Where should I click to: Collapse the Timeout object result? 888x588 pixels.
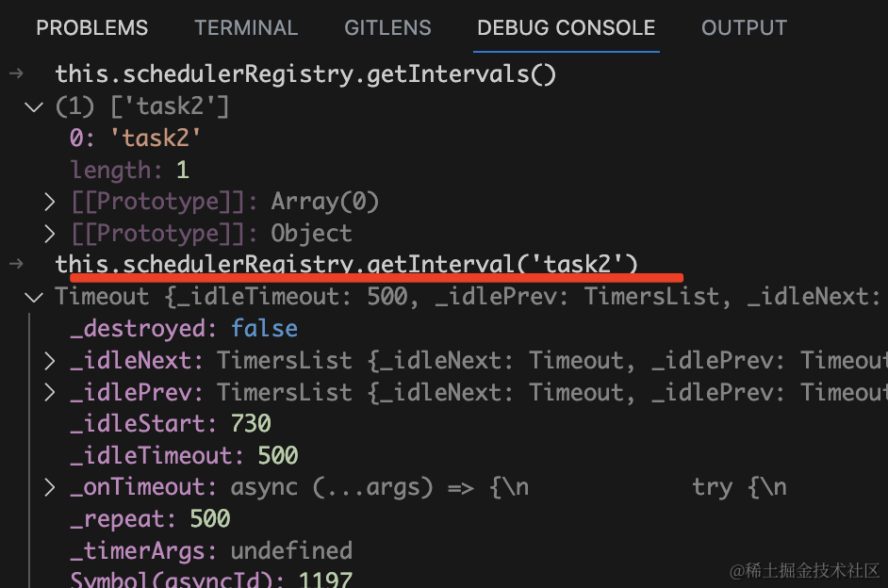[x=35, y=298]
